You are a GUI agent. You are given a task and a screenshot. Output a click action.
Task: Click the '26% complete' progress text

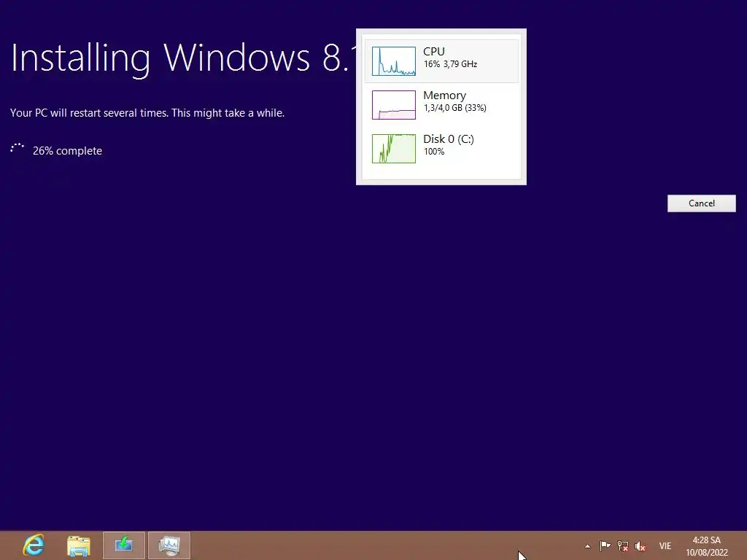pyautogui.click(x=67, y=150)
